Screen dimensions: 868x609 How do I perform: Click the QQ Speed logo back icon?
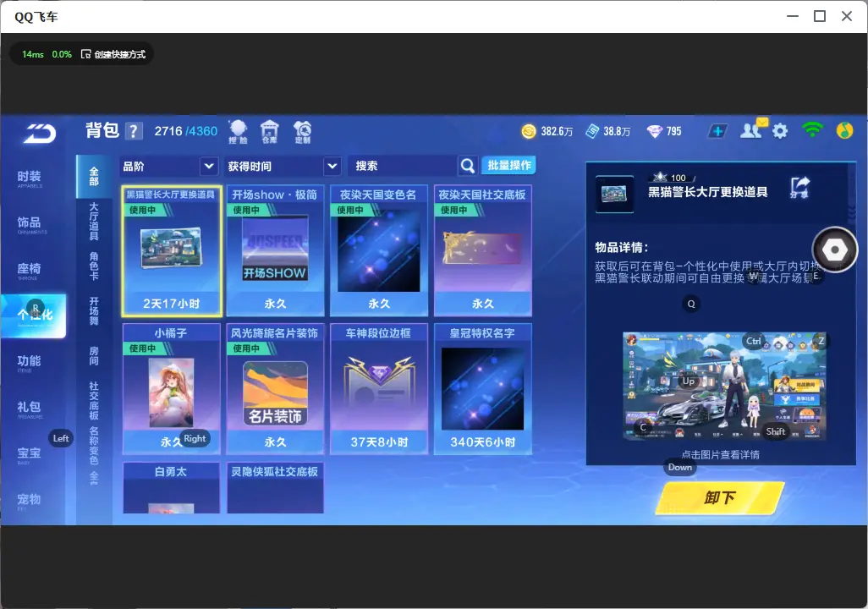pos(40,134)
